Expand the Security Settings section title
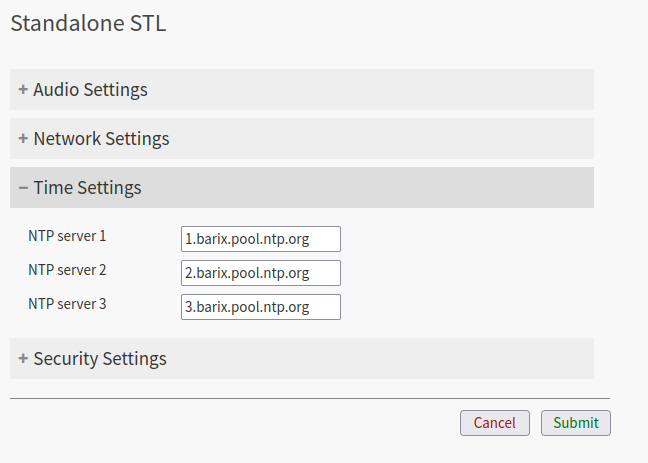 [100, 358]
